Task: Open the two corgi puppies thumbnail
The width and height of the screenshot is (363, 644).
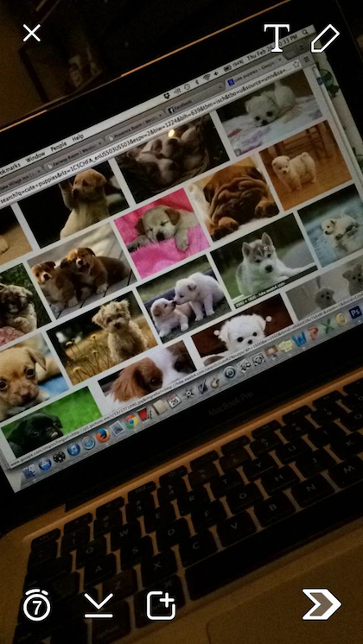Action: [81, 271]
